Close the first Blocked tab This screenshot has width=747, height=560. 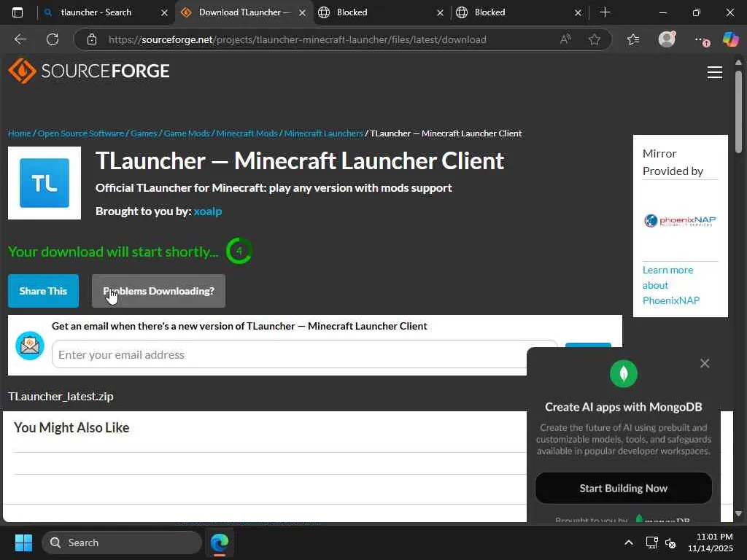[440, 13]
